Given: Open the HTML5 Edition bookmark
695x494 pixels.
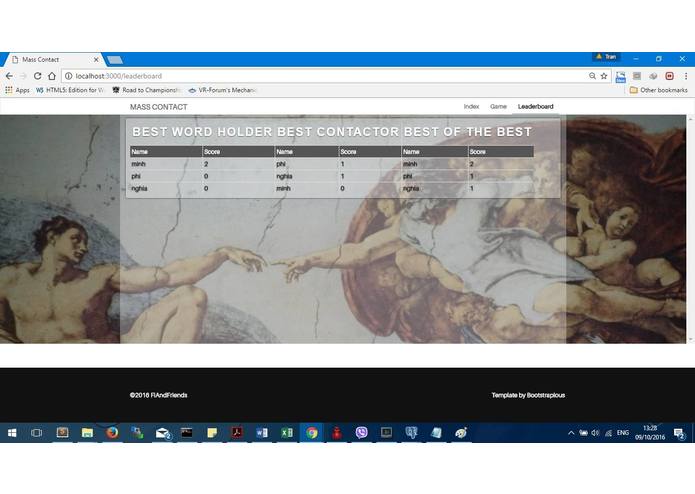Looking at the screenshot, I should (x=70, y=90).
